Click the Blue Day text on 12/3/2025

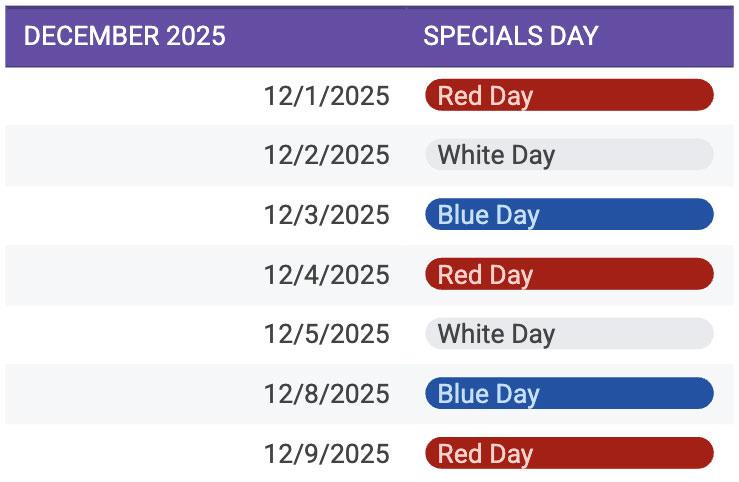pos(488,216)
